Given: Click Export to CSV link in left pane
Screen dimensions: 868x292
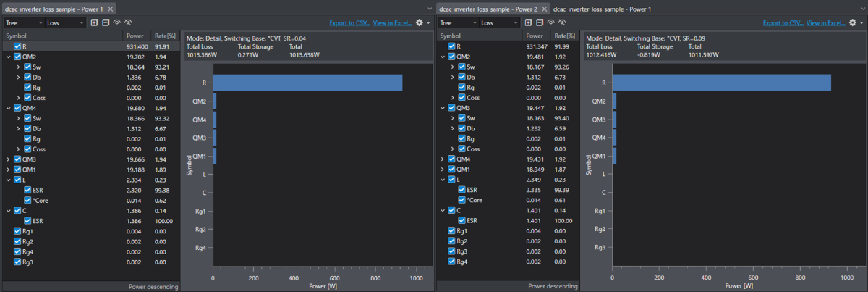Looking at the screenshot, I should click(x=349, y=22).
